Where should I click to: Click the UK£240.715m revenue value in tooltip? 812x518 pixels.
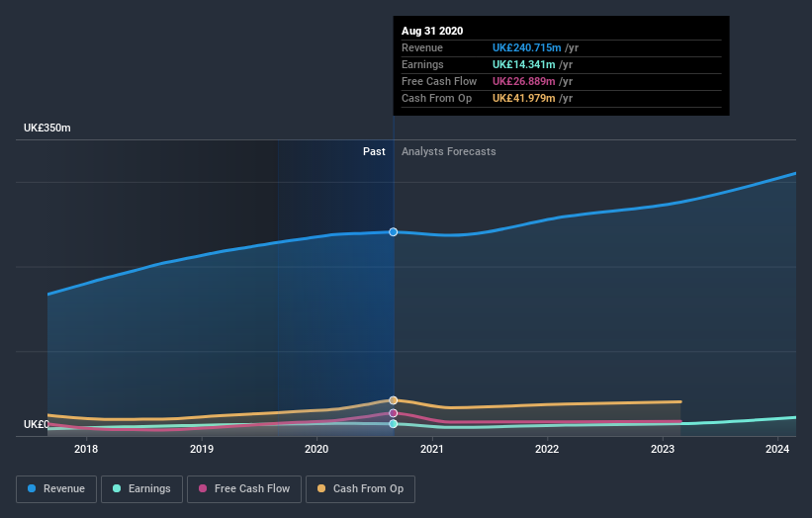pyautogui.click(x=526, y=47)
